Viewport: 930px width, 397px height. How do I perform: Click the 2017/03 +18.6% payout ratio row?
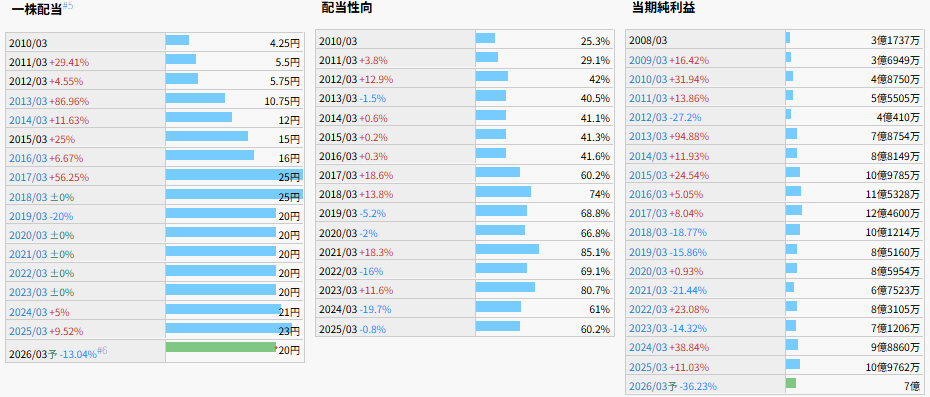[465, 175]
